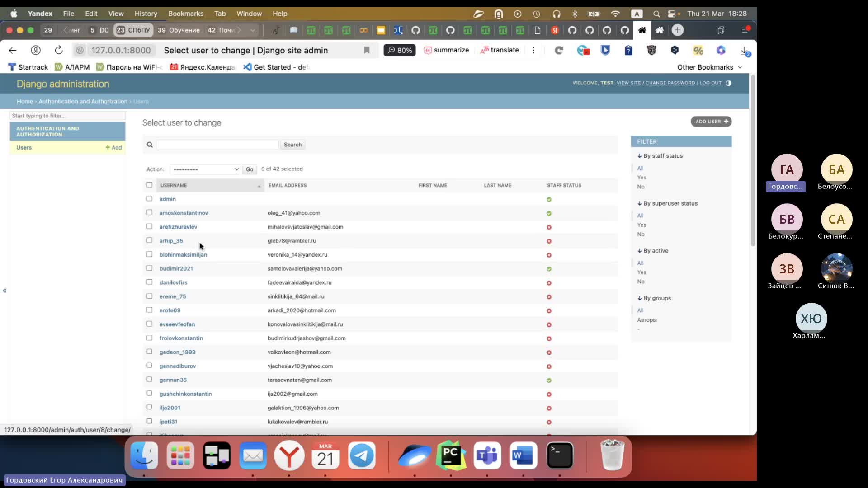Collapse the By staff status filter
The height and width of the screenshot is (488, 868).
point(660,156)
